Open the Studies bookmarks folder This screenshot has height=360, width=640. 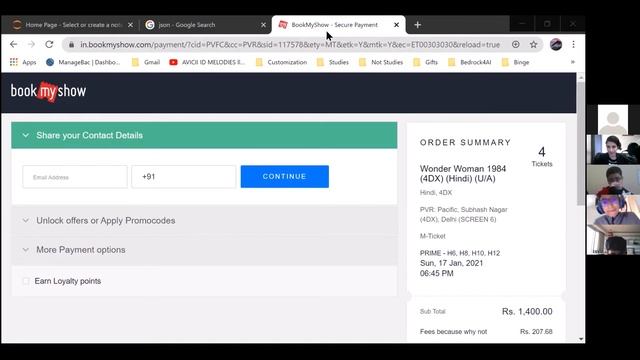333,62
